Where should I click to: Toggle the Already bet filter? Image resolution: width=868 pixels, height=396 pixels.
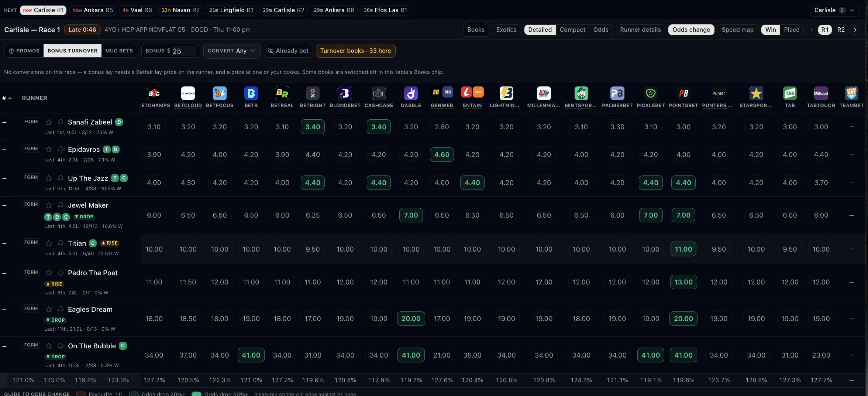(x=288, y=51)
